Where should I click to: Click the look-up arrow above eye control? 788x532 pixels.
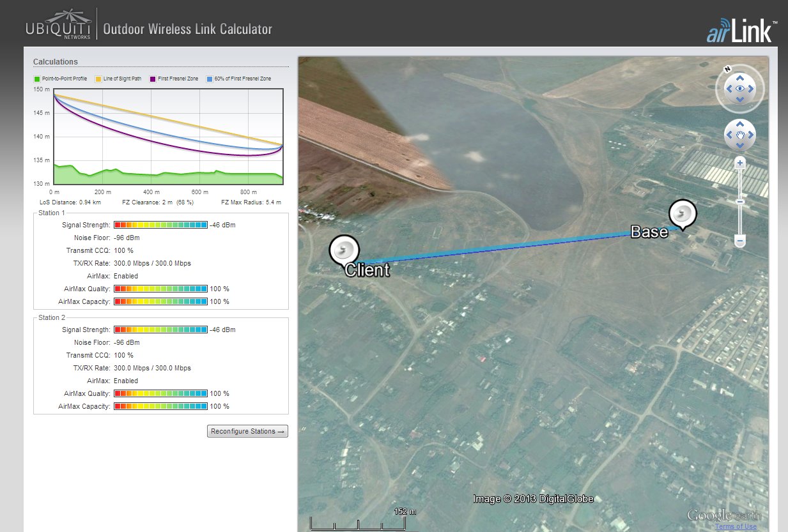tap(740, 78)
